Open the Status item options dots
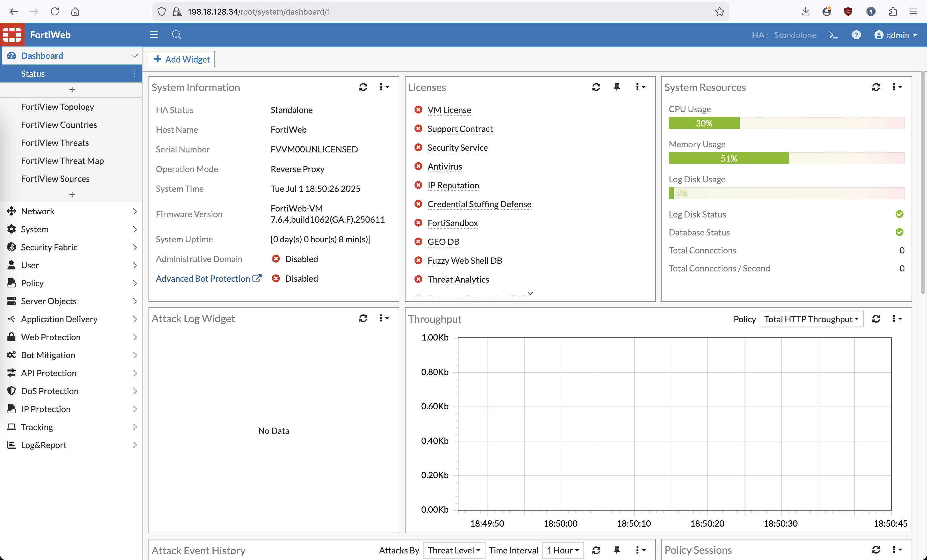Screen dimensions: 927x560 pyautogui.click(x=135, y=74)
